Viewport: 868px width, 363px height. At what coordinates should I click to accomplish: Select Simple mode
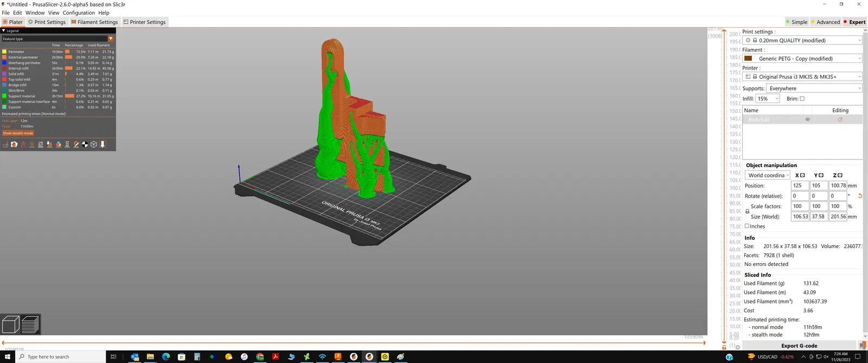(796, 22)
